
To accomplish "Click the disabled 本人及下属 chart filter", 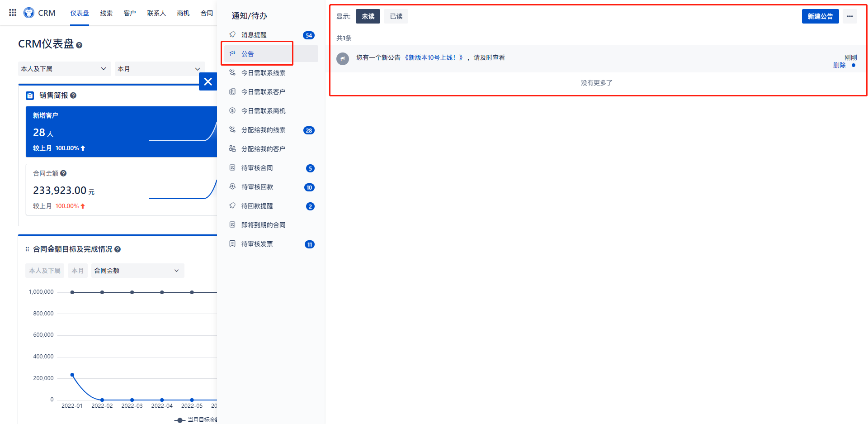I will 45,271.
